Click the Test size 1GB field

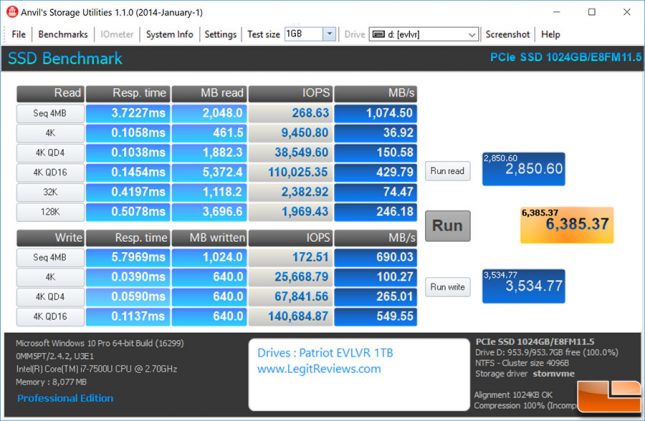(x=304, y=34)
